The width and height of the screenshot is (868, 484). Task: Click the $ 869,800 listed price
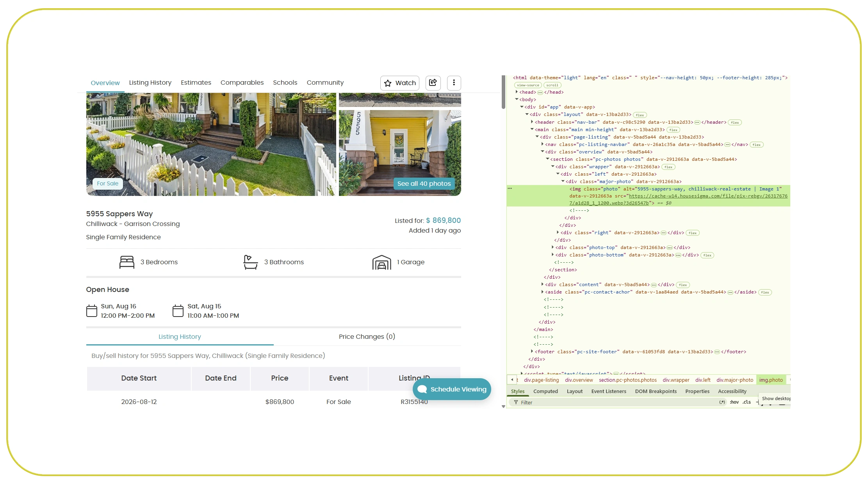click(443, 221)
